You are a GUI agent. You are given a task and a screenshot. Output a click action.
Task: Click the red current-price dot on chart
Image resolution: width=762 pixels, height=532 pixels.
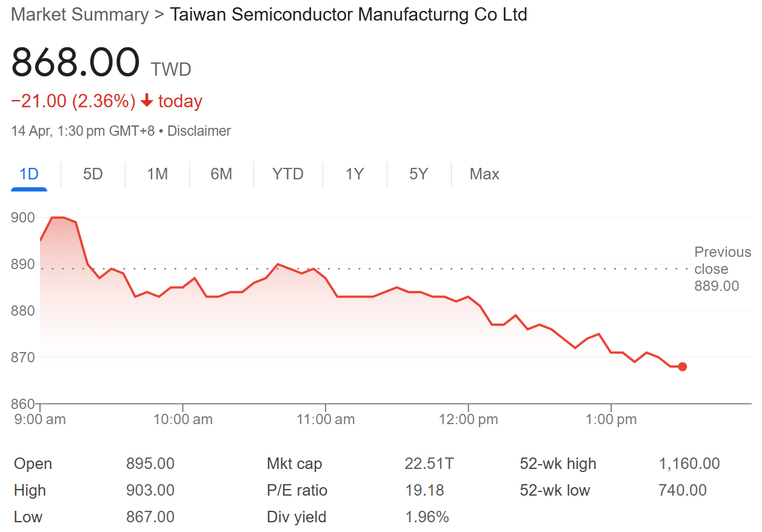[x=683, y=367]
